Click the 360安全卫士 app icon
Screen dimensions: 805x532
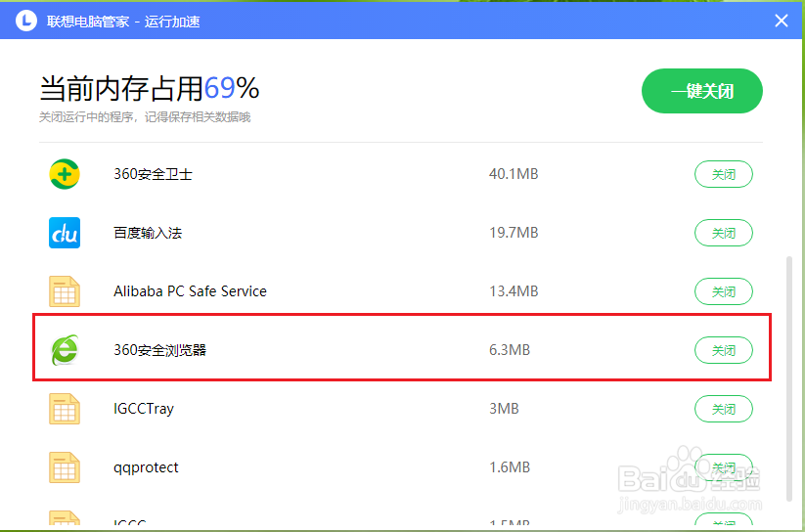(x=65, y=174)
